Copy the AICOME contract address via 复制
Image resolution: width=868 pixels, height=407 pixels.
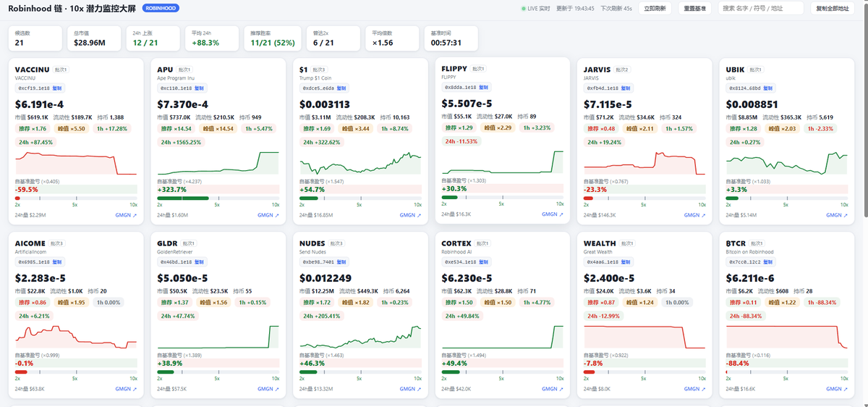pyautogui.click(x=59, y=261)
